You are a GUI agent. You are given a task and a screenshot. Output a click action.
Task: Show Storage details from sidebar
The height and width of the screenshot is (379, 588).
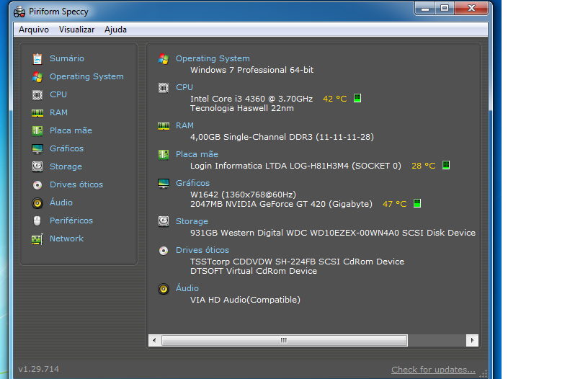coord(66,166)
